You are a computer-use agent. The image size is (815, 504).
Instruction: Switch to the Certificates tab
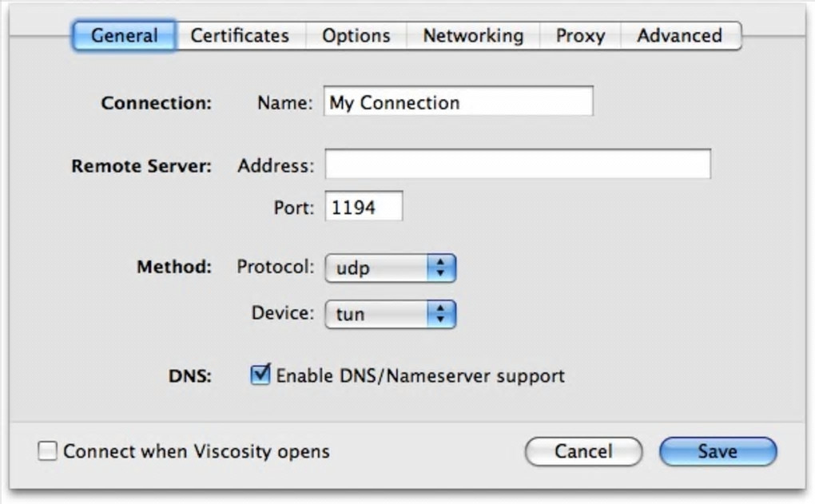click(x=240, y=36)
